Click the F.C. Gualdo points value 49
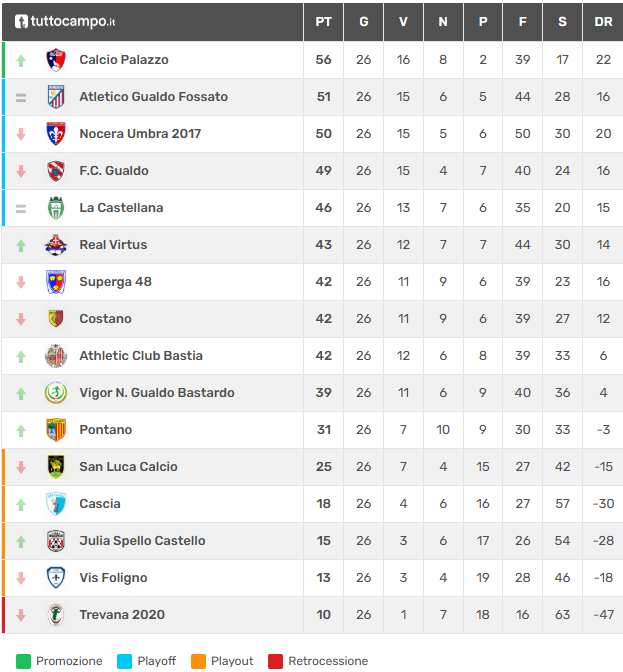Viewport: 623px width, 672px height. (x=323, y=171)
